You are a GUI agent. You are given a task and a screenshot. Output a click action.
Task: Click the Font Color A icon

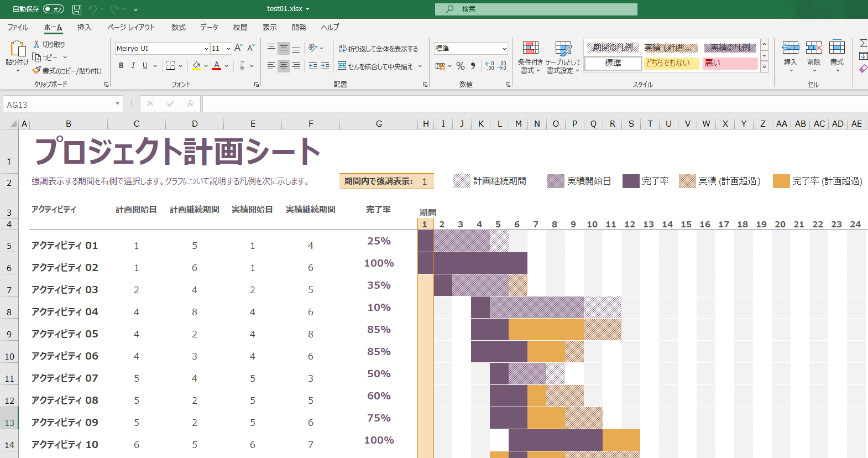(x=217, y=66)
